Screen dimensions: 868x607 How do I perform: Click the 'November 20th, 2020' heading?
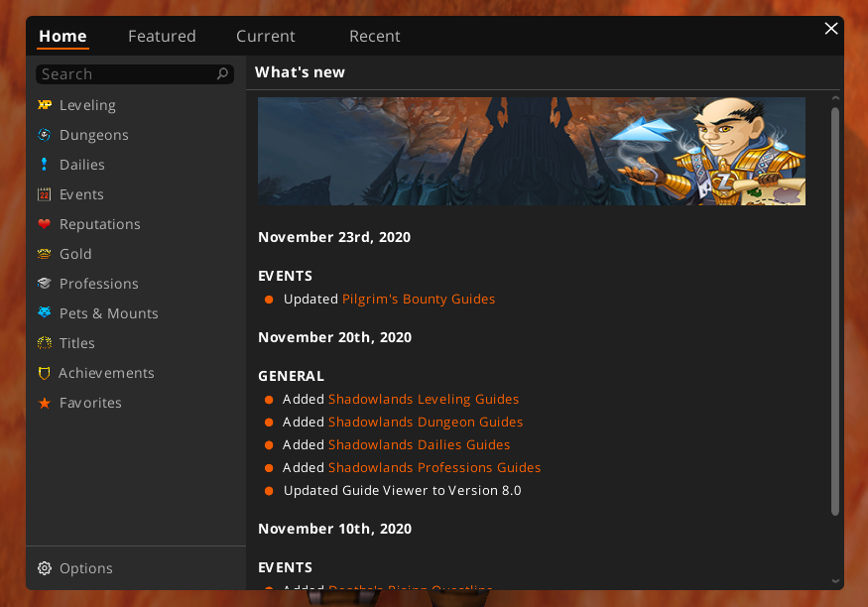point(335,337)
